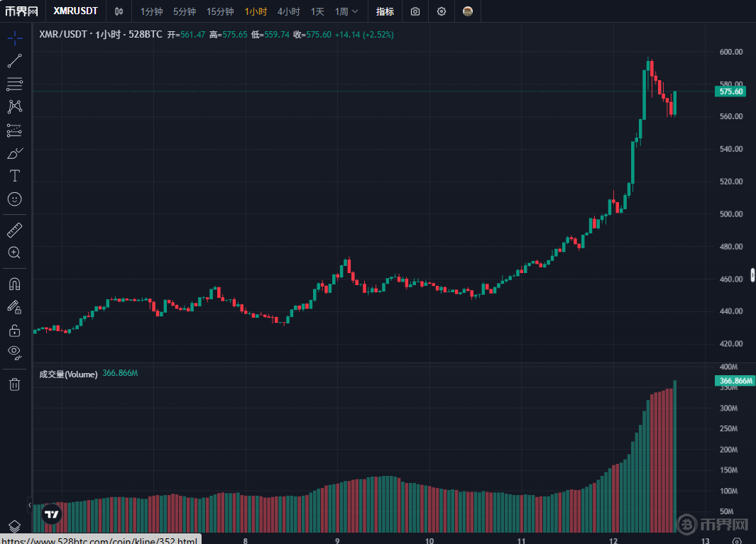
Task: Take a chart snapshot with camera icon
Action: (x=415, y=11)
